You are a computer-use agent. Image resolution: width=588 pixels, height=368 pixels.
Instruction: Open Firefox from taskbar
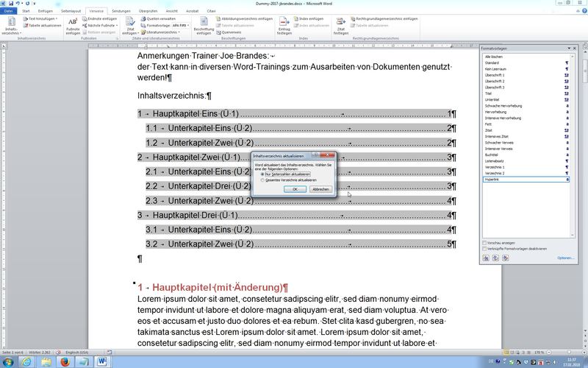pyautogui.click(x=65, y=362)
